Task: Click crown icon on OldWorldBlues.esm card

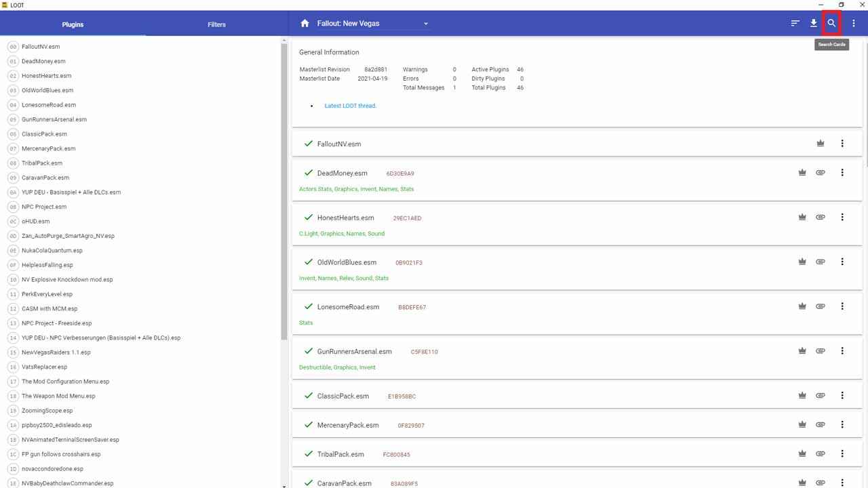Action: (802, 262)
